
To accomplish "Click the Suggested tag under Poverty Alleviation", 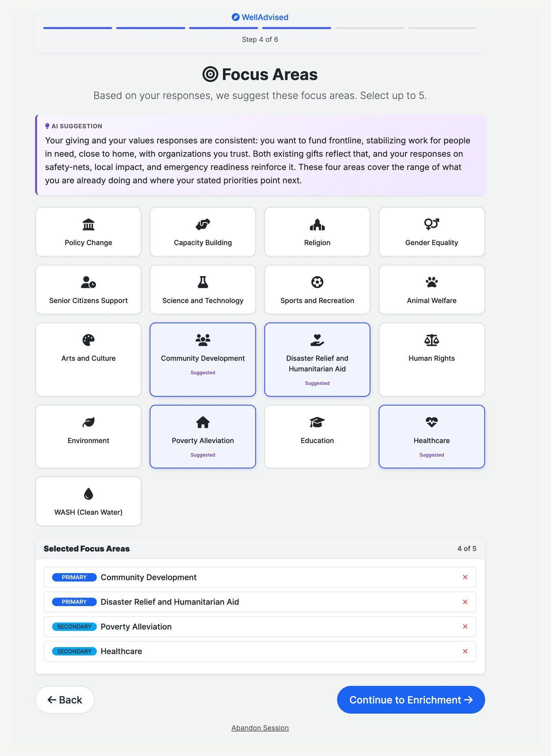I will [x=203, y=455].
